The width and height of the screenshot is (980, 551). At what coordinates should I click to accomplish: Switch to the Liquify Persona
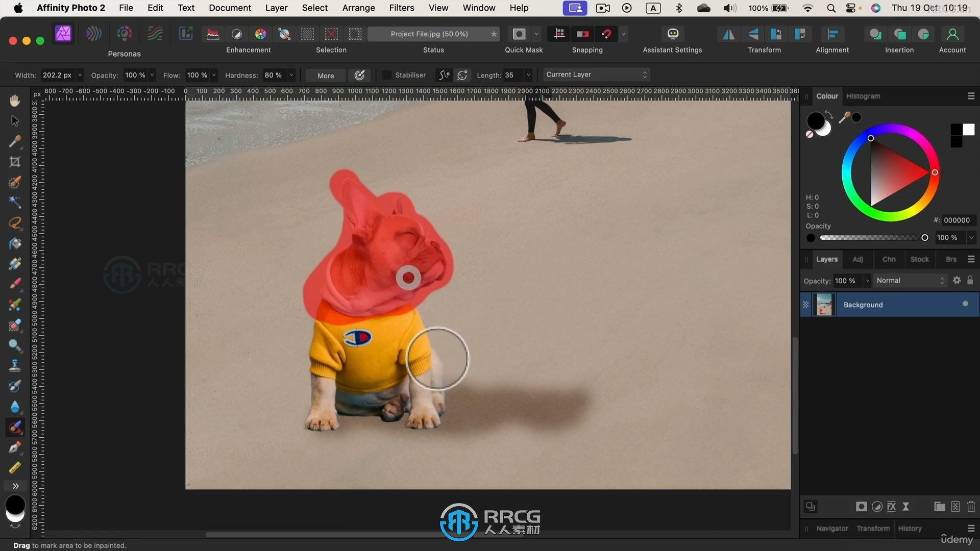93,34
